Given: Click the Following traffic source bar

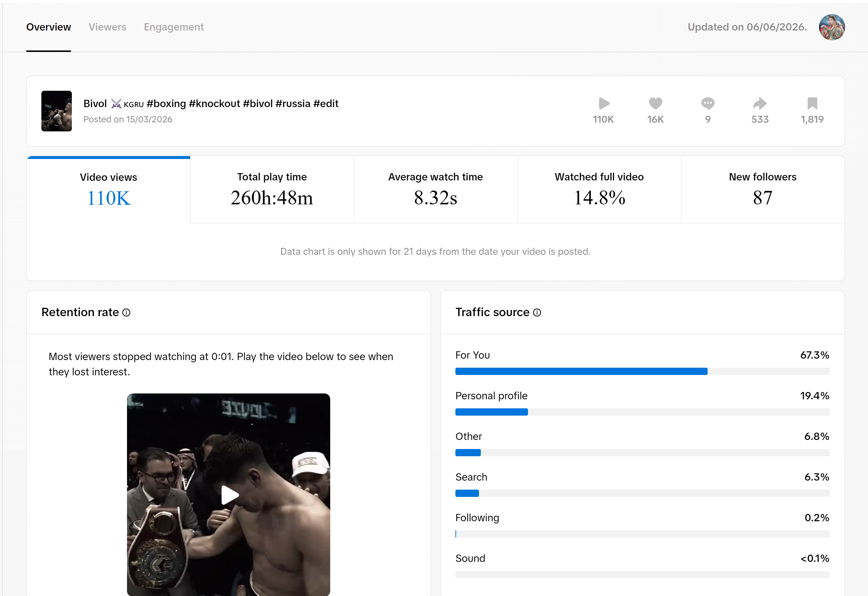Looking at the screenshot, I should pyautogui.click(x=642, y=534).
